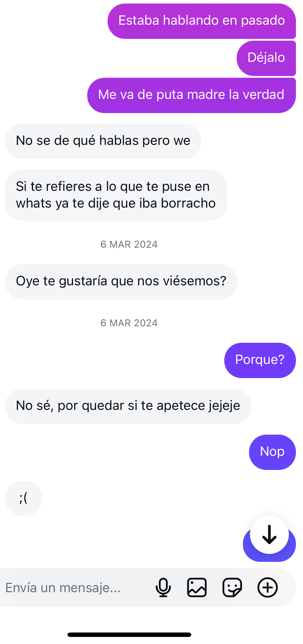Tap the message mentioning 'iba borracho'
This screenshot has width=303, height=644.
[116, 195]
